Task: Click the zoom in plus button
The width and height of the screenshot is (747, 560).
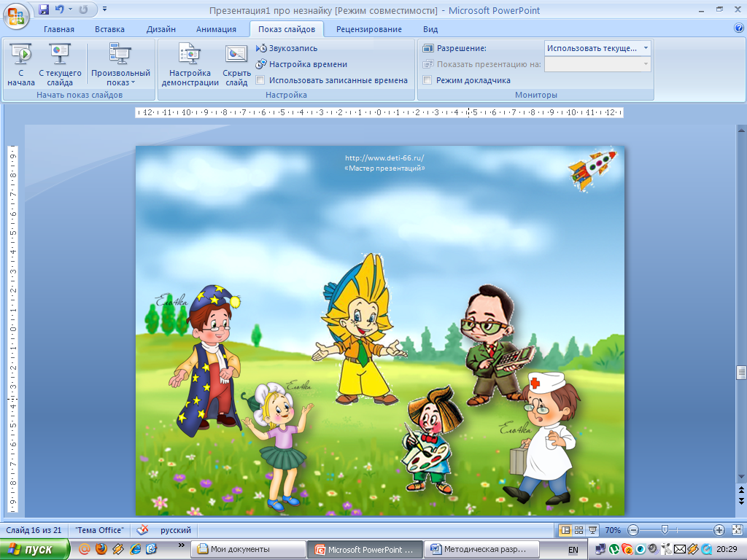Action: (x=719, y=530)
